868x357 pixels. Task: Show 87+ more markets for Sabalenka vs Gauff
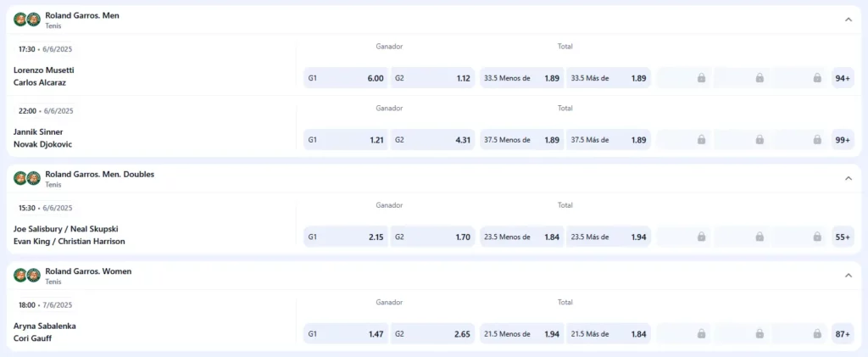[843, 334]
